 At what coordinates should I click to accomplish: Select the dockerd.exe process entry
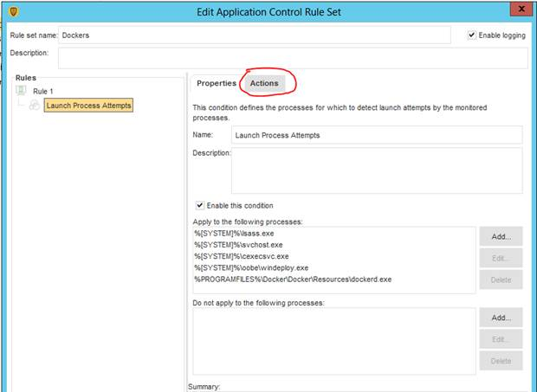293,280
